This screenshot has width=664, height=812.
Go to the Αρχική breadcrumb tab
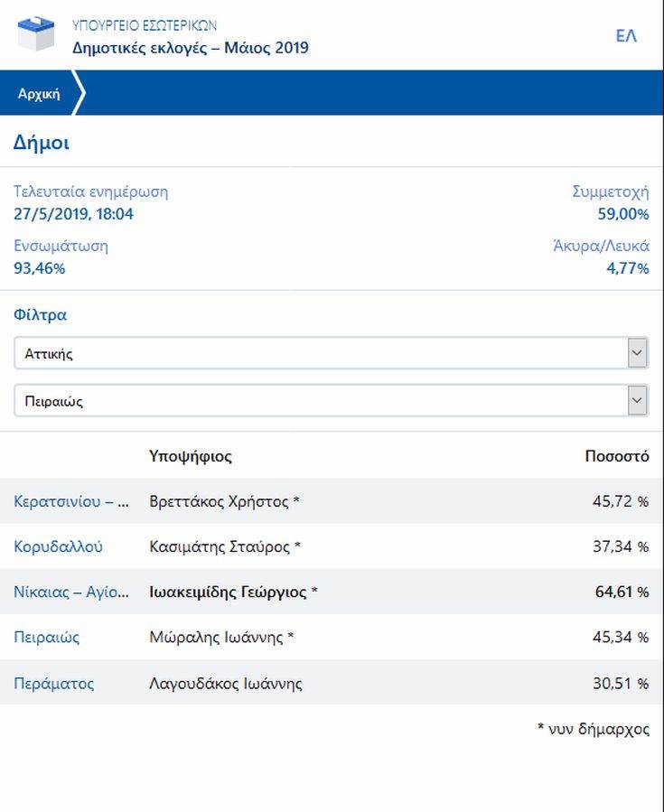(39, 93)
